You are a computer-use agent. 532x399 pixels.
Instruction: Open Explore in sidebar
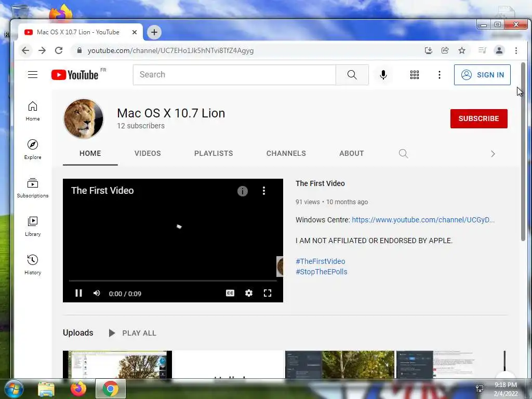point(33,149)
